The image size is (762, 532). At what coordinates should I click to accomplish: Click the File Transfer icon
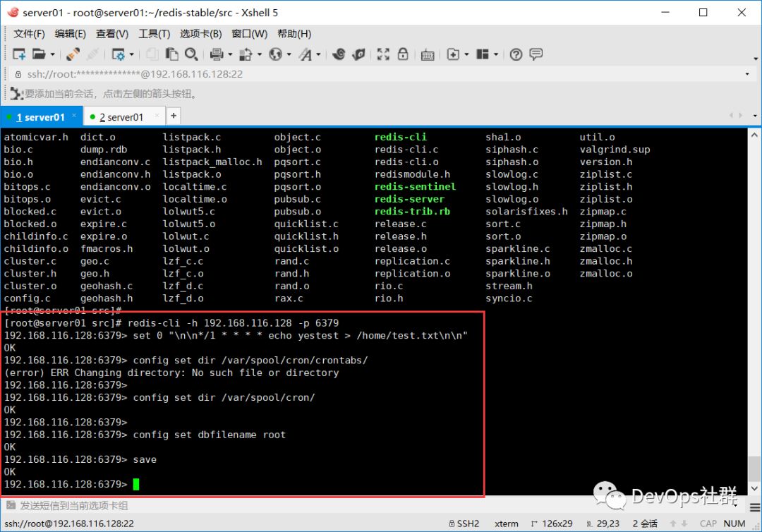[x=246, y=54]
